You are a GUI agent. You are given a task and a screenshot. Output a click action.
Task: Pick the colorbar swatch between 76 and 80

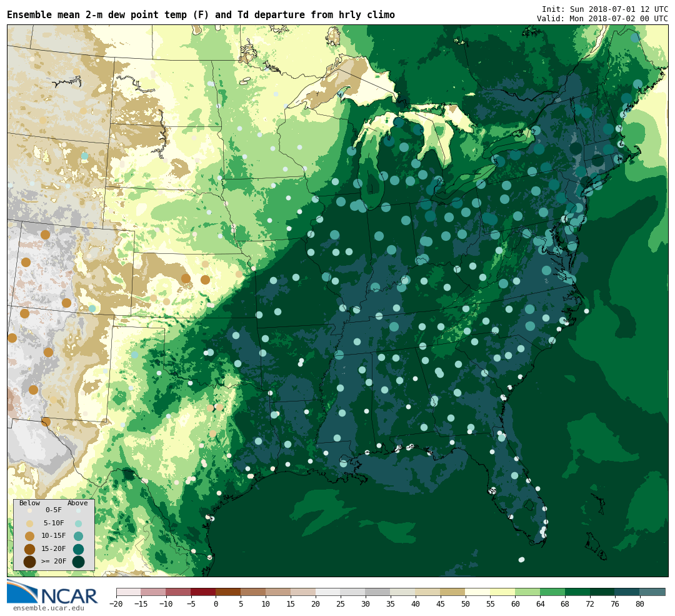(627, 592)
